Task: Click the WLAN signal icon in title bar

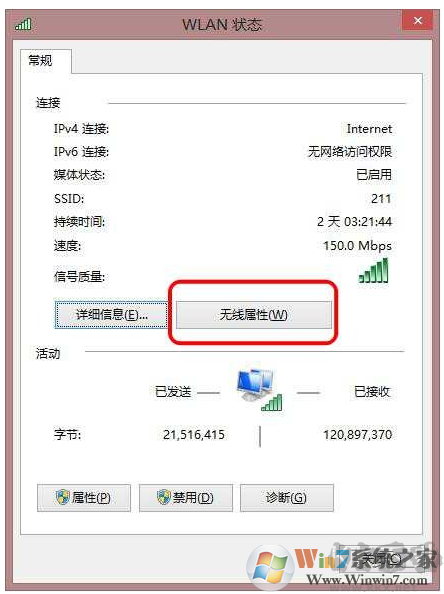Action: [23, 24]
